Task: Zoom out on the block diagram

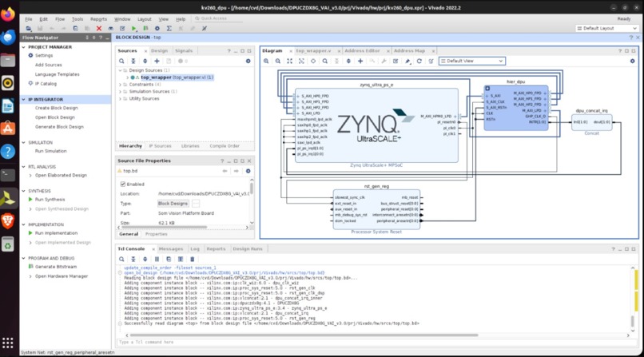Action: tap(278, 61)
